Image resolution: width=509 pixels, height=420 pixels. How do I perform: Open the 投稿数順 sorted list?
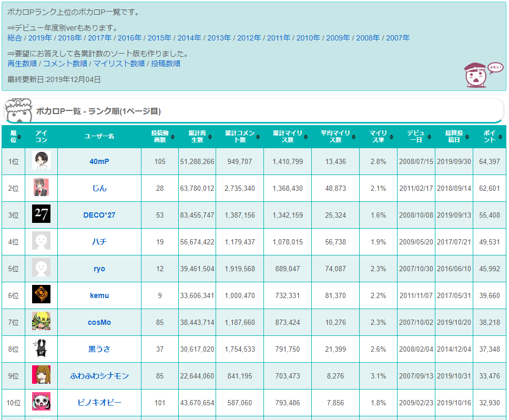pos(166,64)
